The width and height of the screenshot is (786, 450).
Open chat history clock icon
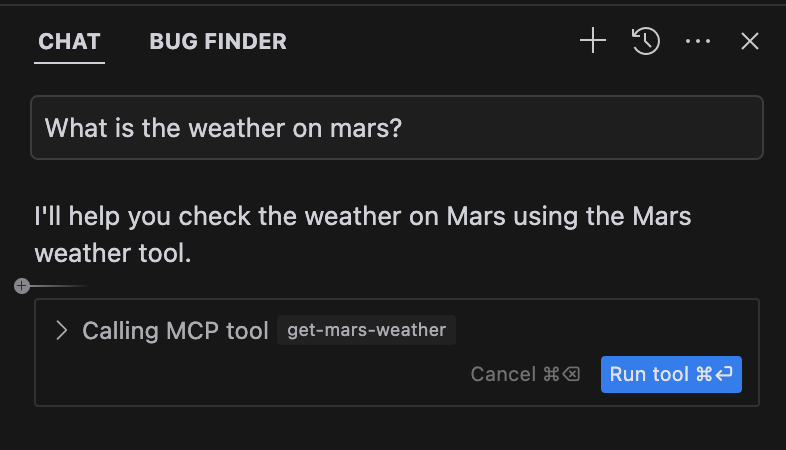(646, 41)
